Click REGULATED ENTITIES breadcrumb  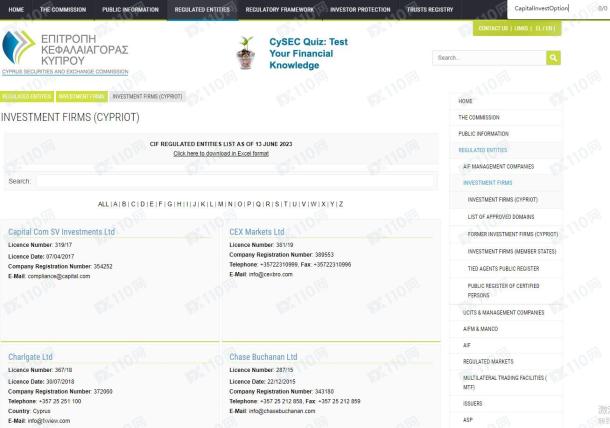tap(27, 96)
